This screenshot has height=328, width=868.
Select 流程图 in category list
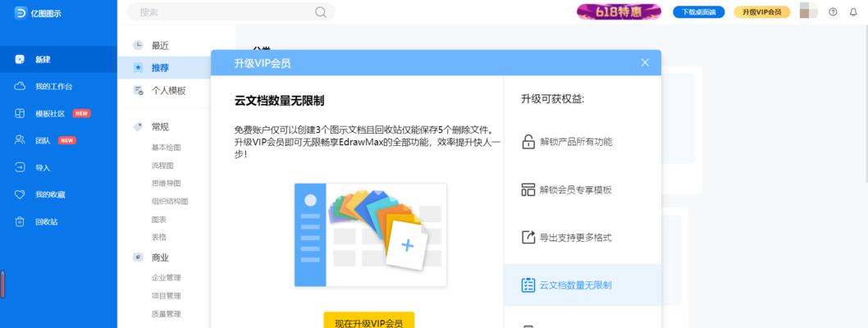click(x=162, y=166)
